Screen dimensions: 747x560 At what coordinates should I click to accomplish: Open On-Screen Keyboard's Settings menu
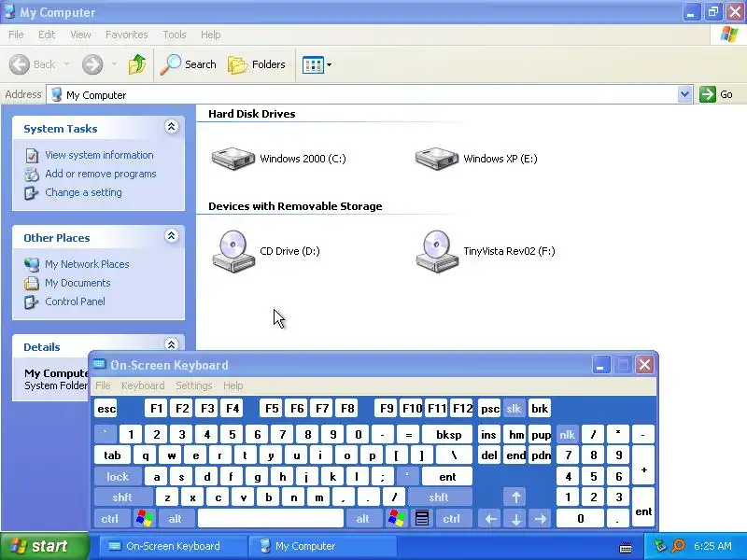coord(194,385)
